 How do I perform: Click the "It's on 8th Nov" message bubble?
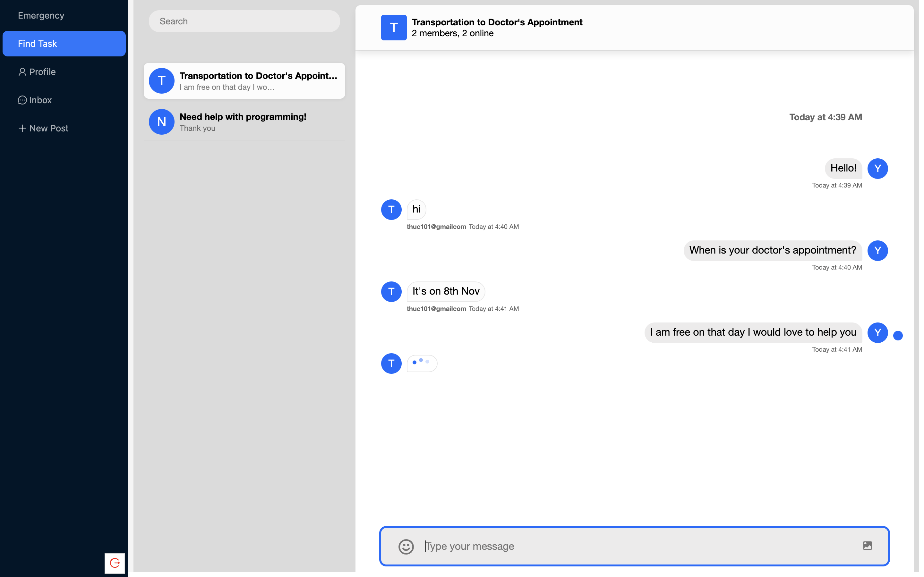[x=446, y=291]
